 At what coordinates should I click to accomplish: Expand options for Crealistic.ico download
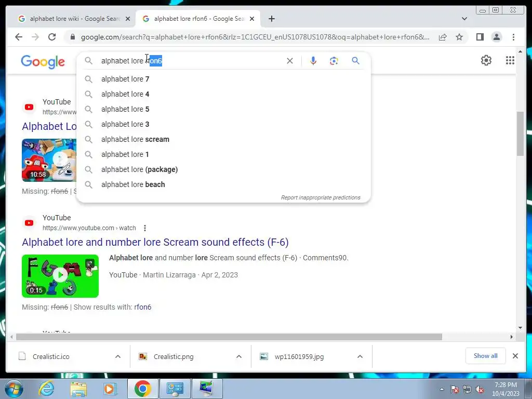point(118,356)
